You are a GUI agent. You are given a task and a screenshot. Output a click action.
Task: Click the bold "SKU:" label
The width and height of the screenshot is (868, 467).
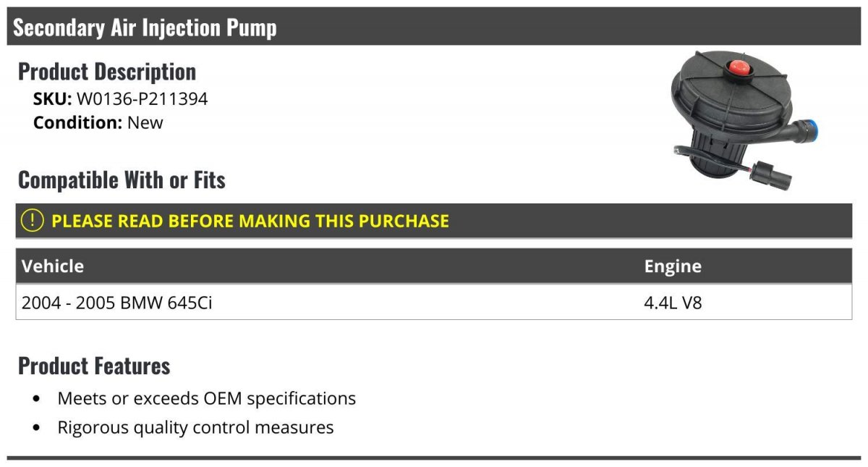[x=52, y=99]
